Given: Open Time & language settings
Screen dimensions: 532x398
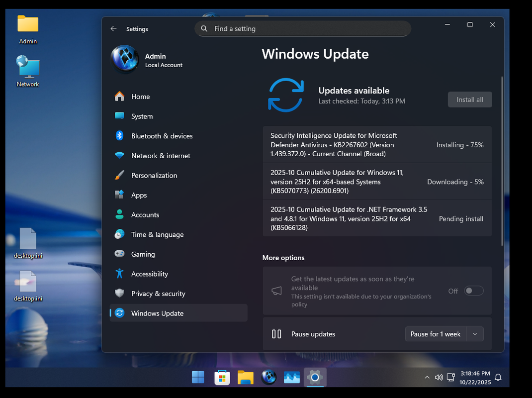Looking at the screenshot, I should [178, 234].
